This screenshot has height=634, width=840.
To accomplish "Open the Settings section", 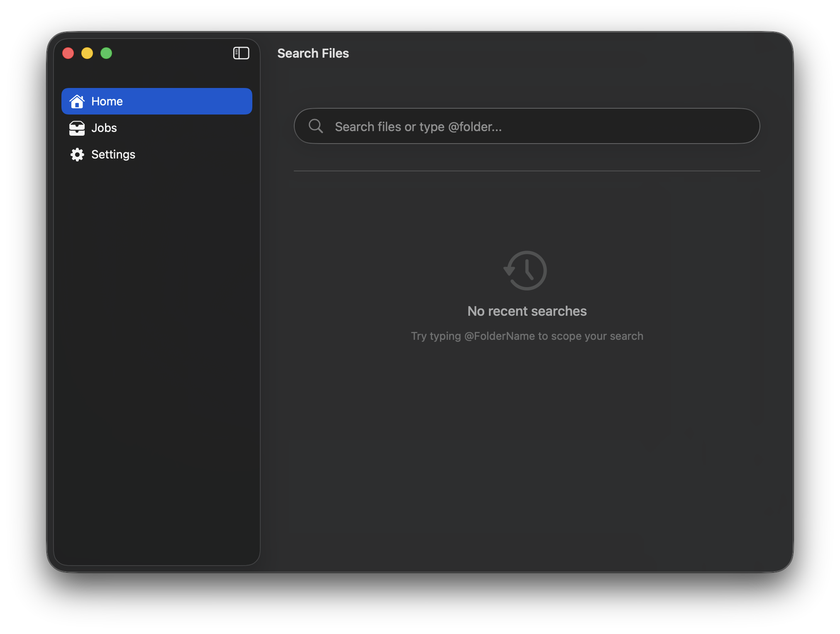I will pos(113,154).
